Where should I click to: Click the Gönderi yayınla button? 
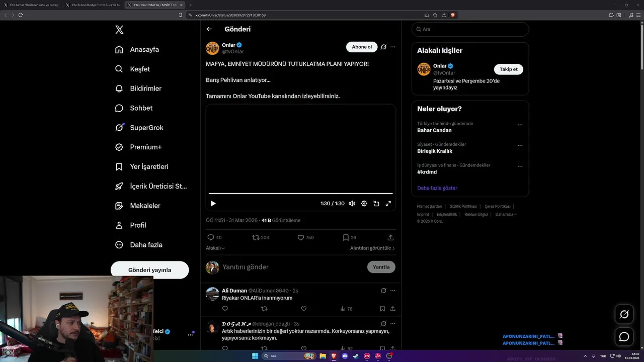[x=150, y=270]
